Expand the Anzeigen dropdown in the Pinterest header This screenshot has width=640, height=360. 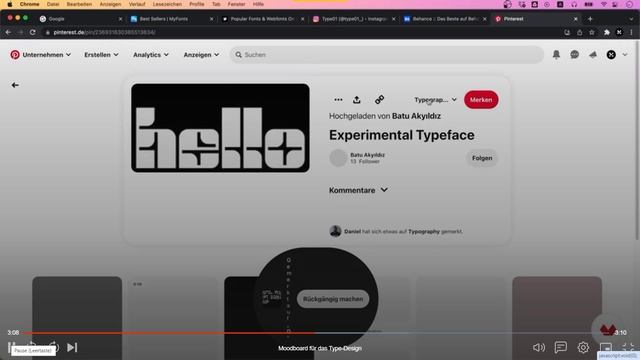[201, 55]
